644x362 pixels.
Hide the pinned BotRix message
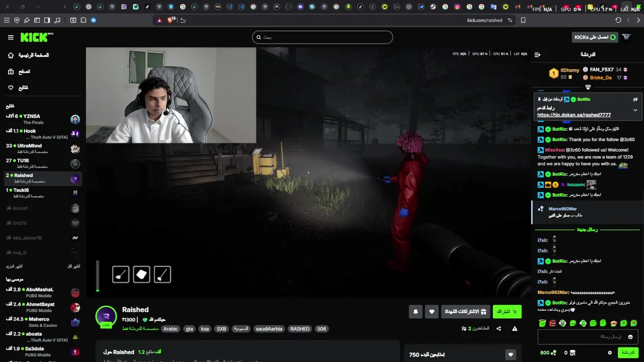[635, 100]
